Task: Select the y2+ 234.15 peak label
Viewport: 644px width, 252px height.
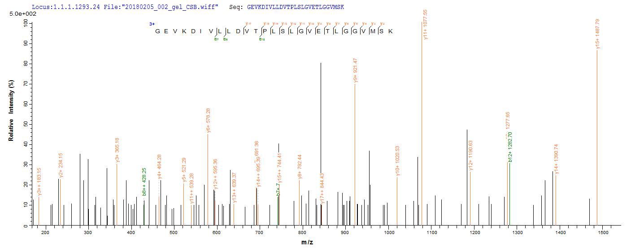Action: 61,166
